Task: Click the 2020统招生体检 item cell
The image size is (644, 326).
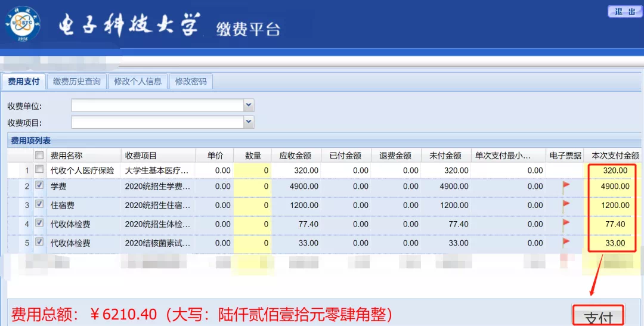Action: coord(158,224)
